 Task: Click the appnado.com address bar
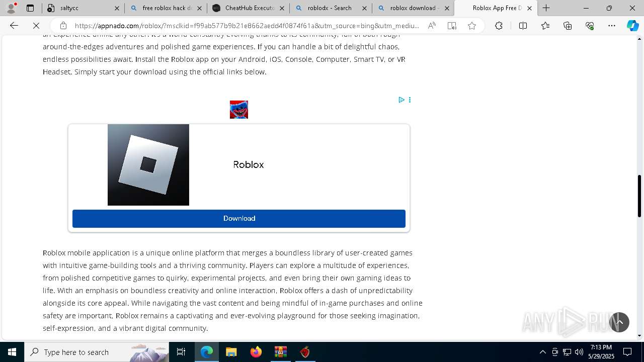[247, 26]
